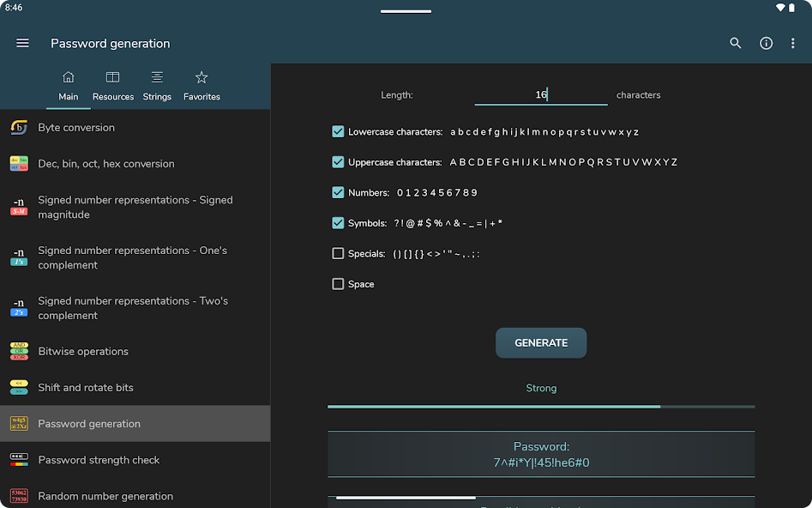Screen dimensions: 812x508
Task: Tap the Resources tab book icon
Action: click(x=113, y=77)
